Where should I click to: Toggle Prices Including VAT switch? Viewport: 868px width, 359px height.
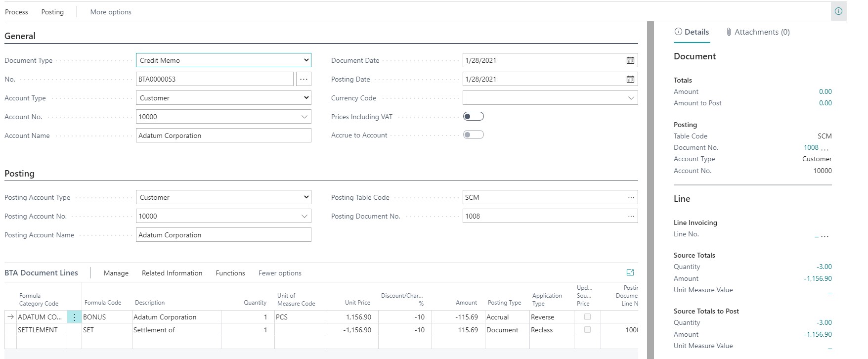(x=473, y=117)
